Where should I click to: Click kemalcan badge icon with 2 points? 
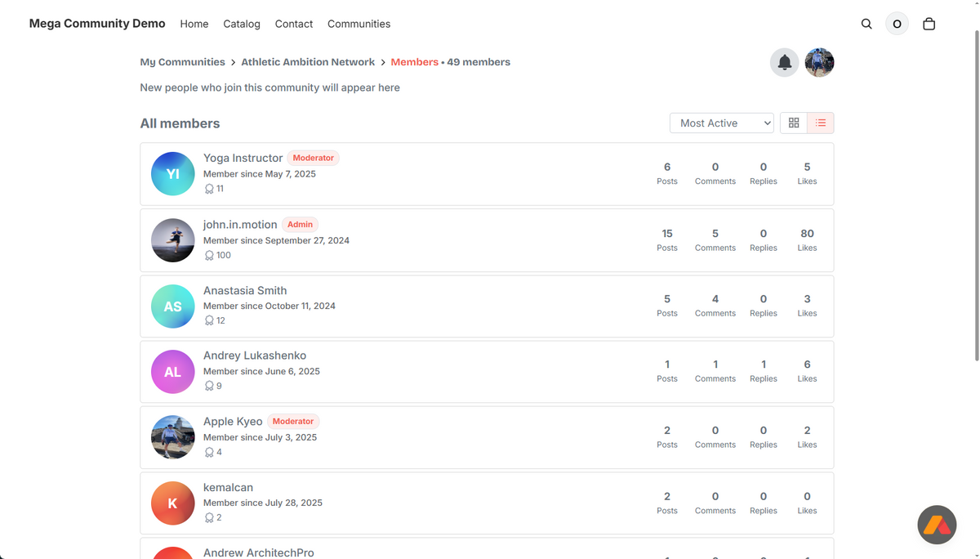[x=209, y=517]
